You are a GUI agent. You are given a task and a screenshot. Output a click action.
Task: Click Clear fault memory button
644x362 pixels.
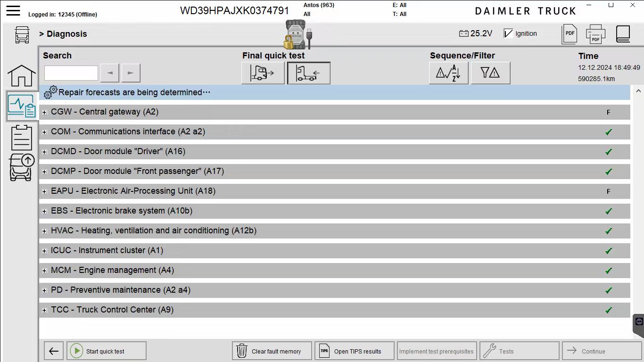click(x=272, y=351)
